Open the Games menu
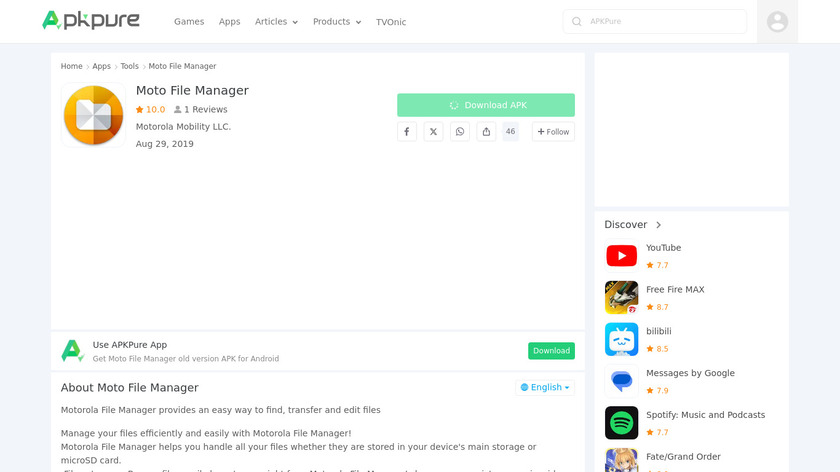The width and height of the screenshot is (840, 472). pos(189,22)
